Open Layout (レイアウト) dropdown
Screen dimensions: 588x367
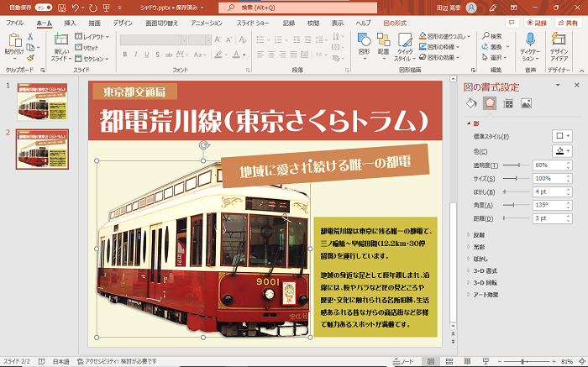pos(92,37)
